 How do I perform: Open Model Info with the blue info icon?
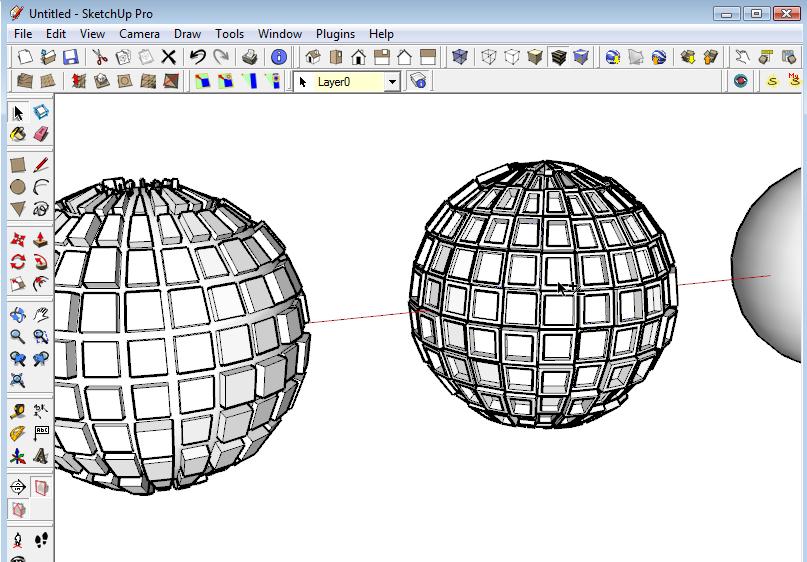click(x=278, y=57)
